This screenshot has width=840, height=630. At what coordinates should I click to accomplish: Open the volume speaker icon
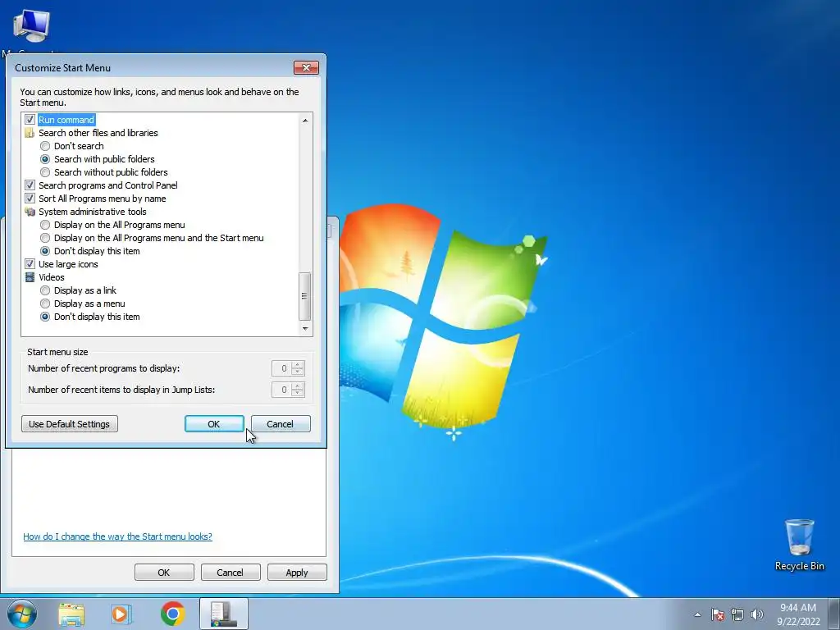(756, 614)
